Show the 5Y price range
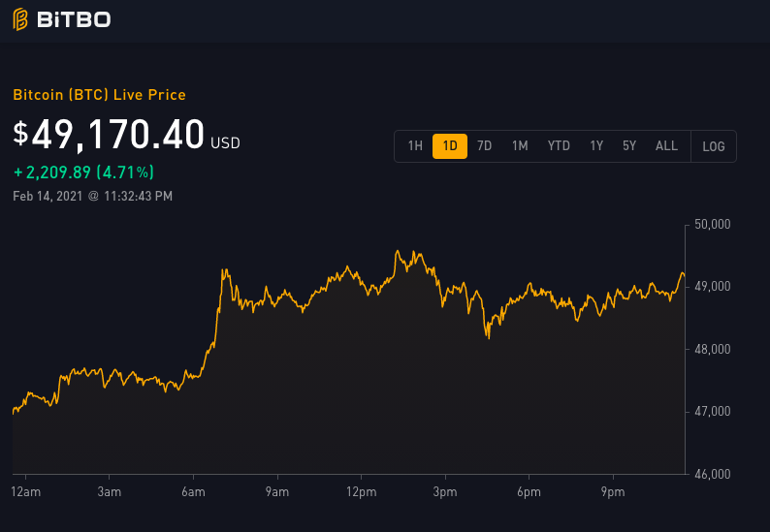Viewport: 770px width, 532px height. (629, 145)
